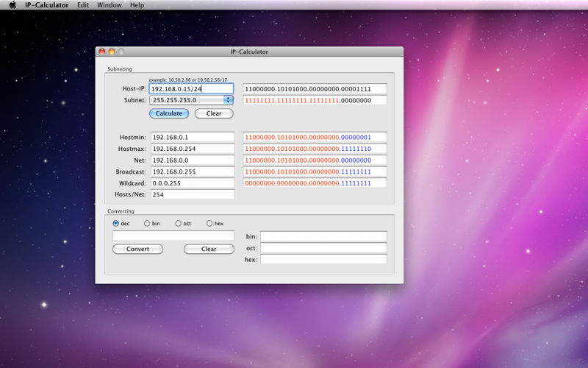The height and width of the screenshot is (368, 588).
Task: Open the Window menu
Action: [109, 5]
